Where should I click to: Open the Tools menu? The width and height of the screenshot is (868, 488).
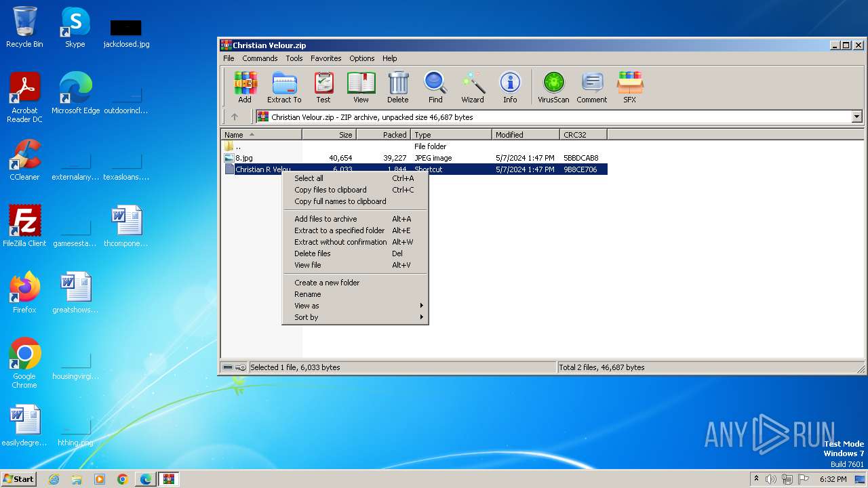tap(294, 58)
